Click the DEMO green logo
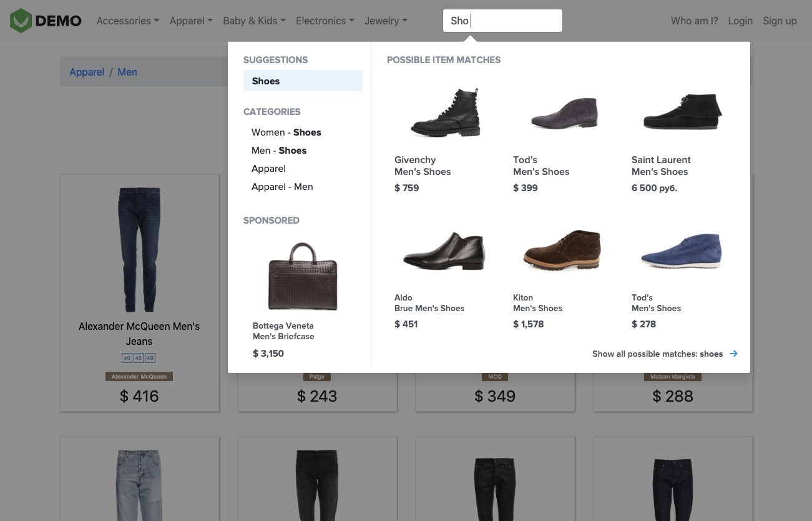Image resolution: width=812 pixels, height=521 pixels. 46,21
